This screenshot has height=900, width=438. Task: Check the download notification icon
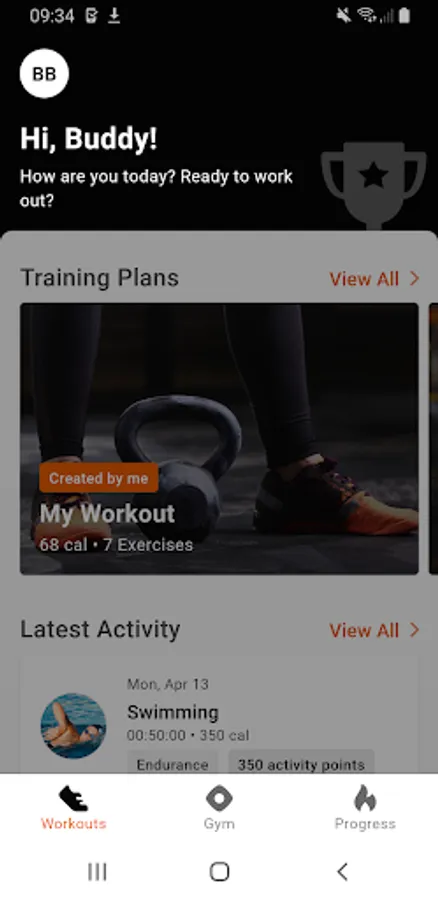click(114, 16)
